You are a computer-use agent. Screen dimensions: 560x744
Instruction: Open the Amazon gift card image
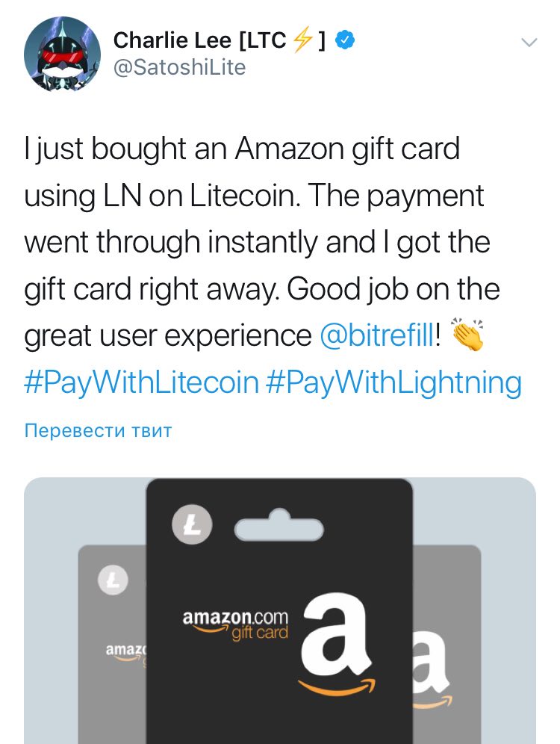280,611
